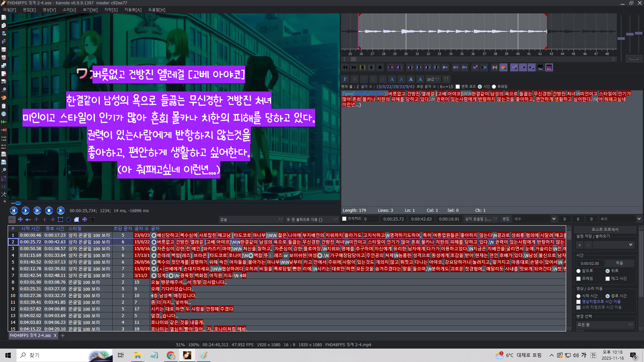This screenshot has height=362, width=644.
Task: Click the purple checkmark commit audio button
Action: [x=475, y=67]
